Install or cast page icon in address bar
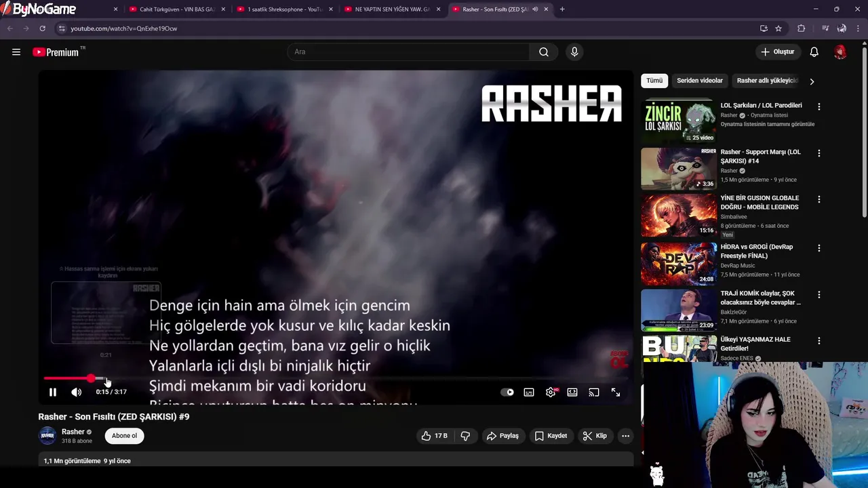 764,28
